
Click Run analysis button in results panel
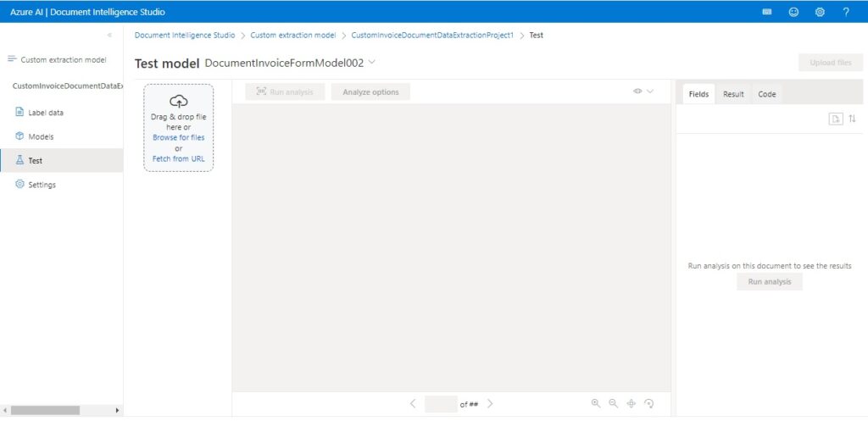click(x=770, y=281)
